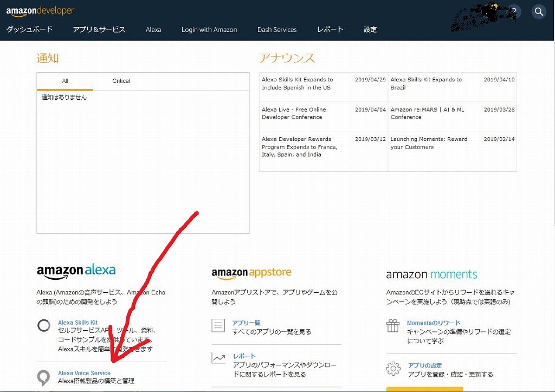Click the Amazon Developer logo
This screenshot has height=392, width=555.
click(40, 11)
